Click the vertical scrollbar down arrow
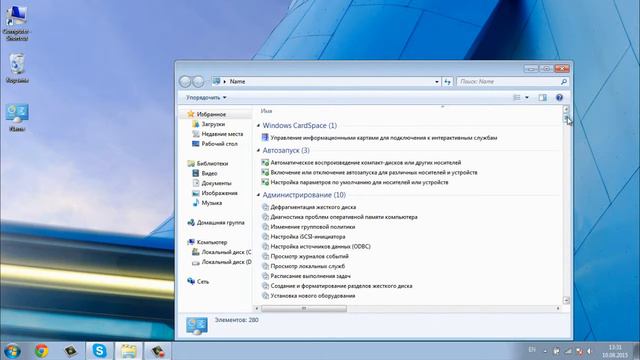This screenshot has height=360, width=640. pyautogui.click(x=566, y=300)
